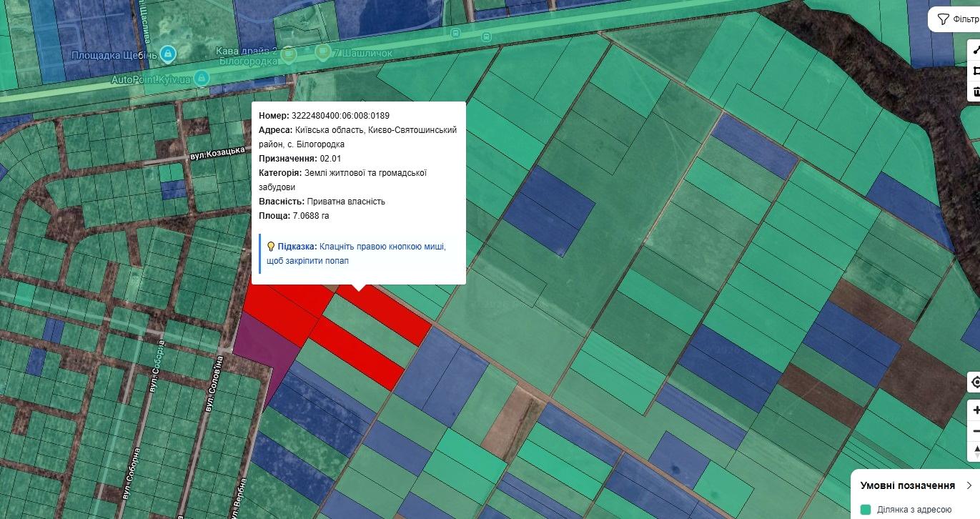Expand the Умовні позначення legend panel

click(x=969, y=485)
